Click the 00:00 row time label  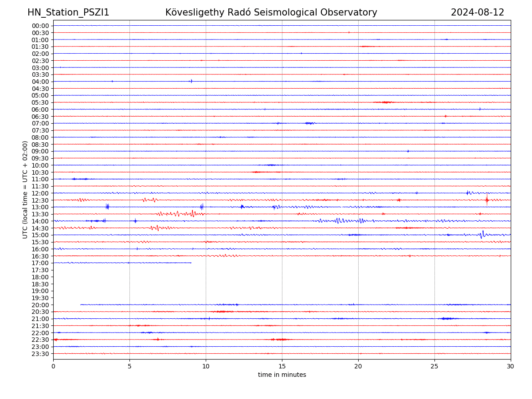pyautogui.click(x=40, y=26)
